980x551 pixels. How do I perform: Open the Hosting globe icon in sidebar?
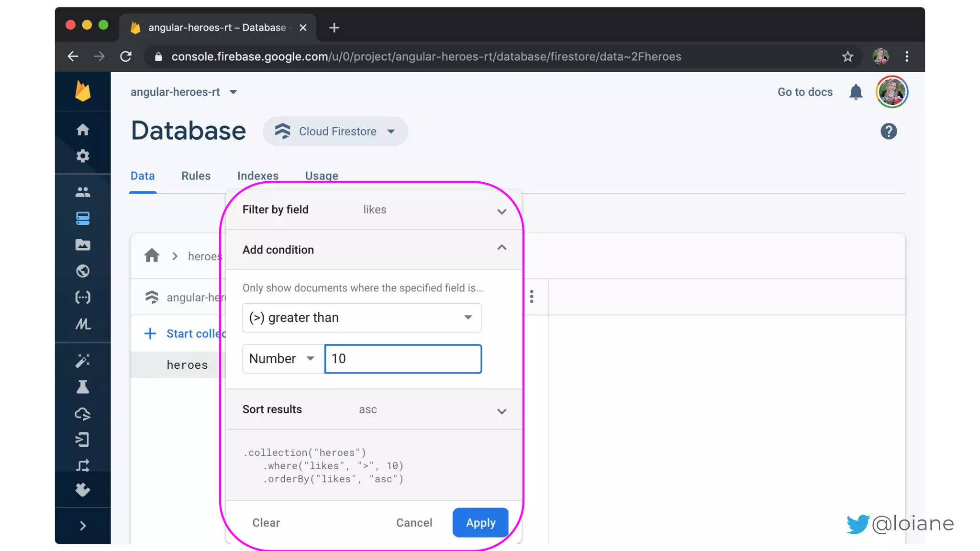pos(83,271)
